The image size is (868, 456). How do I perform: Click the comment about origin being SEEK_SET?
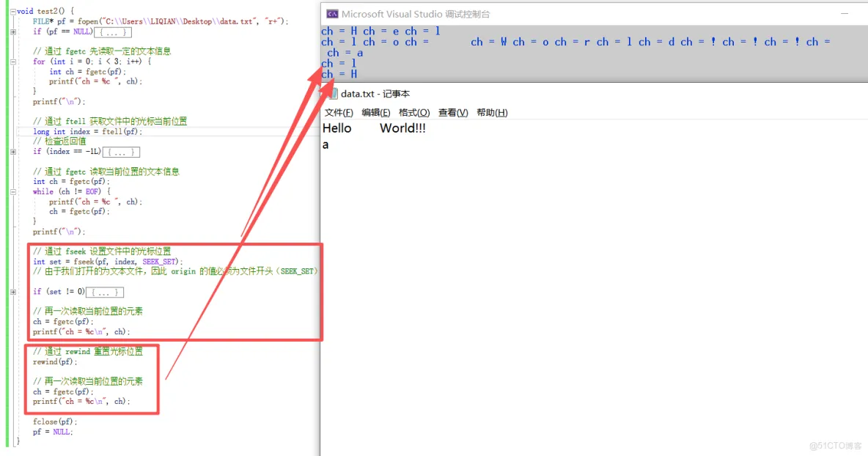pyautogui.click(x=176, y=272)
